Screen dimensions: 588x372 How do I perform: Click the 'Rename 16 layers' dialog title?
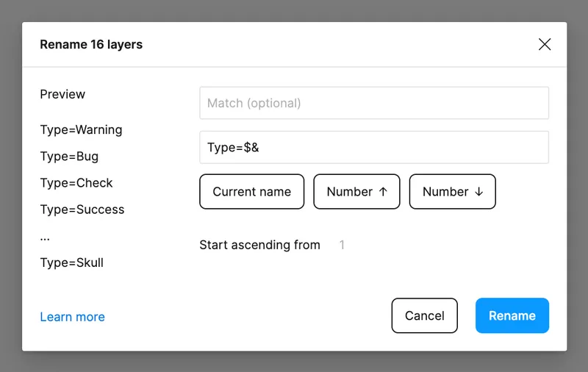point(91,44)
